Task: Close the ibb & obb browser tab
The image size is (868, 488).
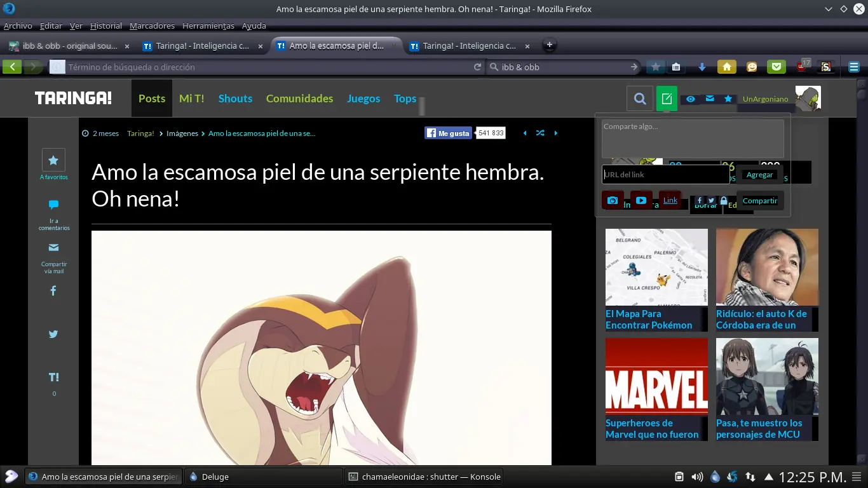Action: click(127, 46)
